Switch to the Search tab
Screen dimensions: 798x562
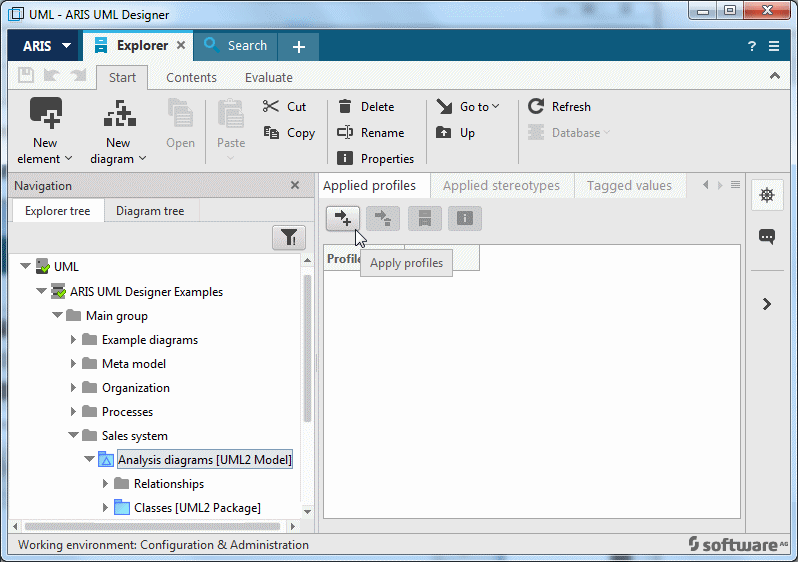[x=236, y=46]
